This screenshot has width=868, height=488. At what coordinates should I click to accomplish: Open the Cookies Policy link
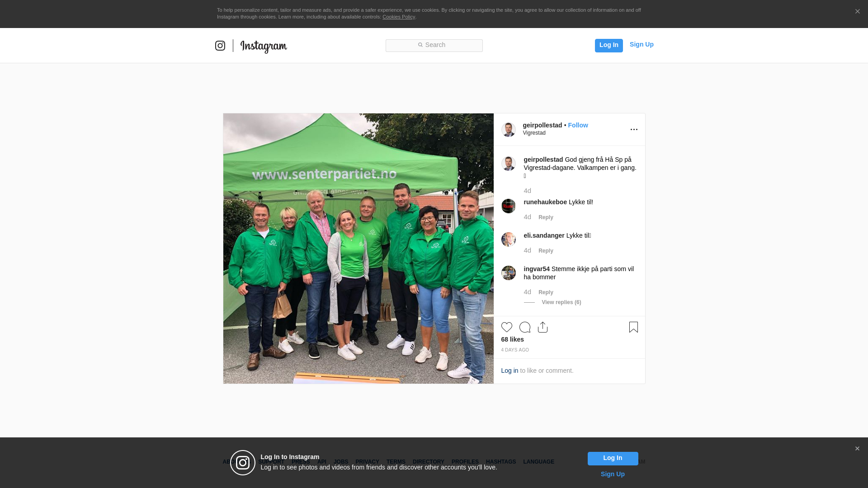click(x=399, y=17)
